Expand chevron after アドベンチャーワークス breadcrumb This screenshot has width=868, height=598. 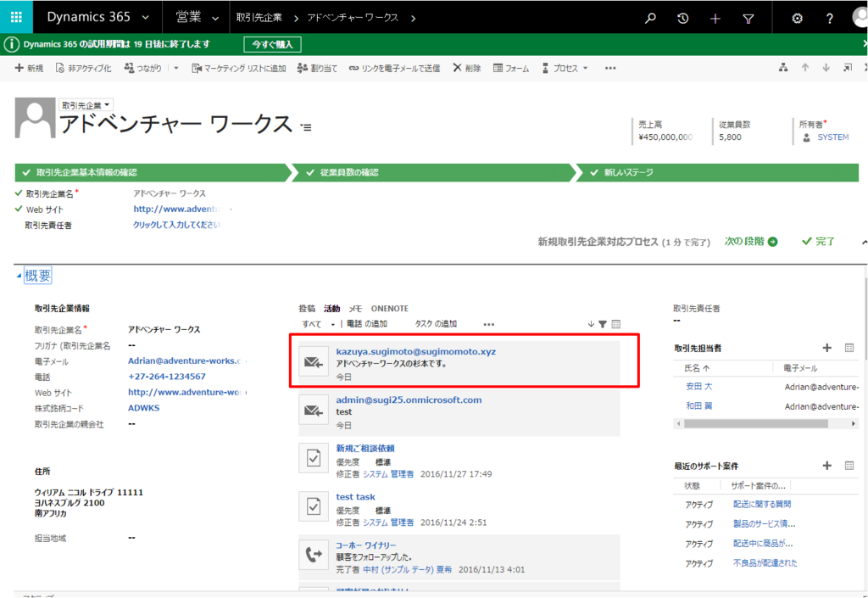413,19
